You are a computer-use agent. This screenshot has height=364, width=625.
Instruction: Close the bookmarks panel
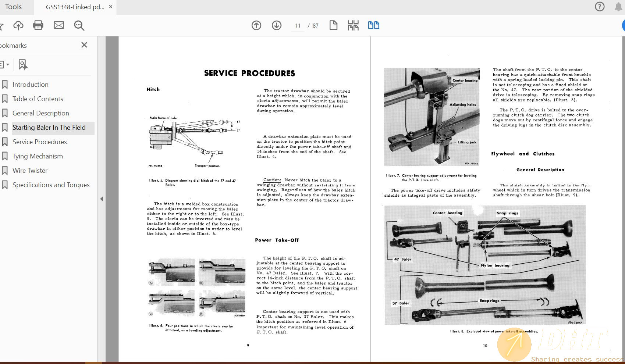click(84, 45)
